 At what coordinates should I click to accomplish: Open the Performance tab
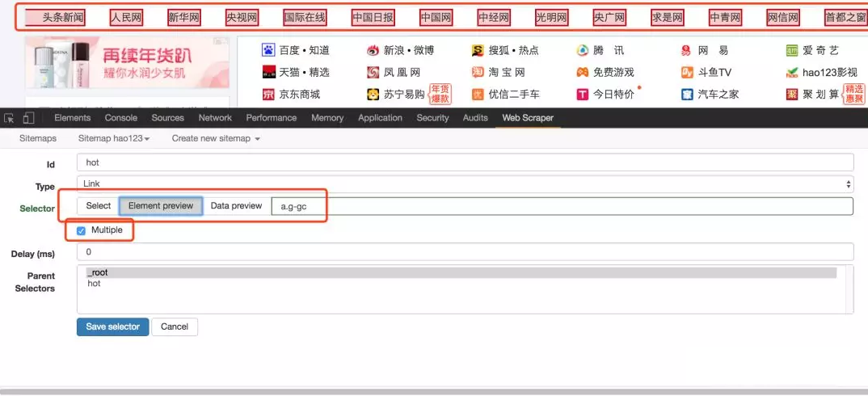pos(272,118)
